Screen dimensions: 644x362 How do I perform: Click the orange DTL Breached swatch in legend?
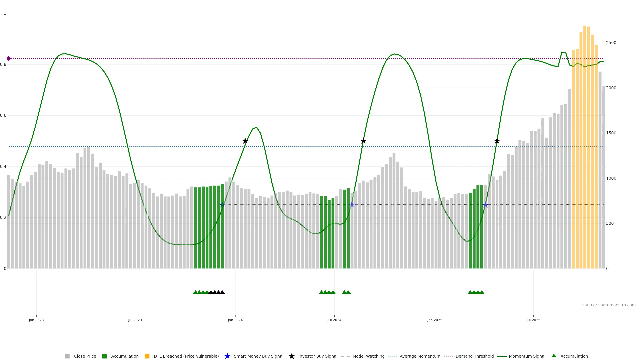click(x=147, y=356)
